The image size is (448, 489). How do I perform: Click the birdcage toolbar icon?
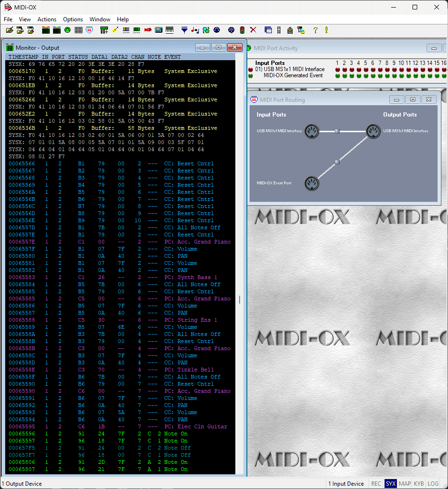290,30
